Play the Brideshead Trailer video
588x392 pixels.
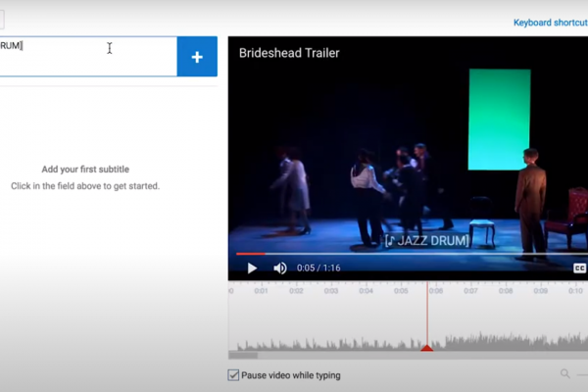(x=252, y=268)
